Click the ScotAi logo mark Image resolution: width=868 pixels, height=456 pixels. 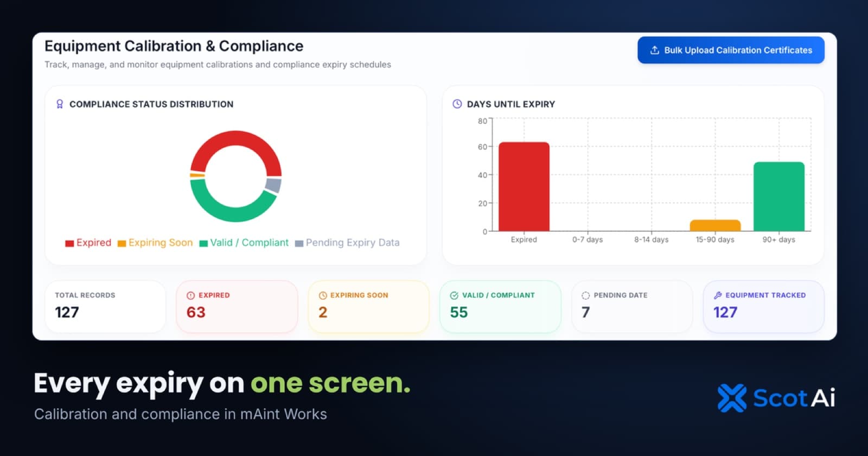(x=732, y=398)
